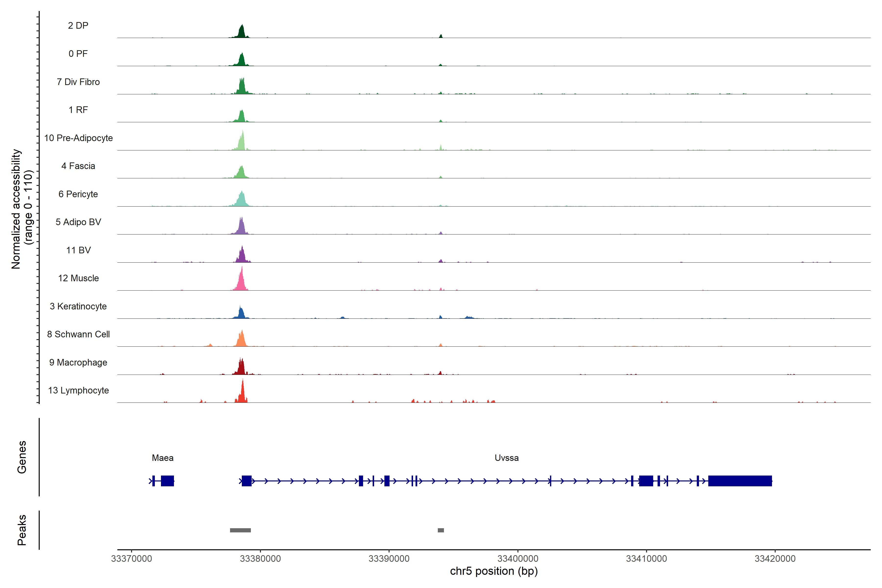This screenshot has height=588, width=882.
Task: Click the 33380000 axis tick label
Action: coord(260,558)
